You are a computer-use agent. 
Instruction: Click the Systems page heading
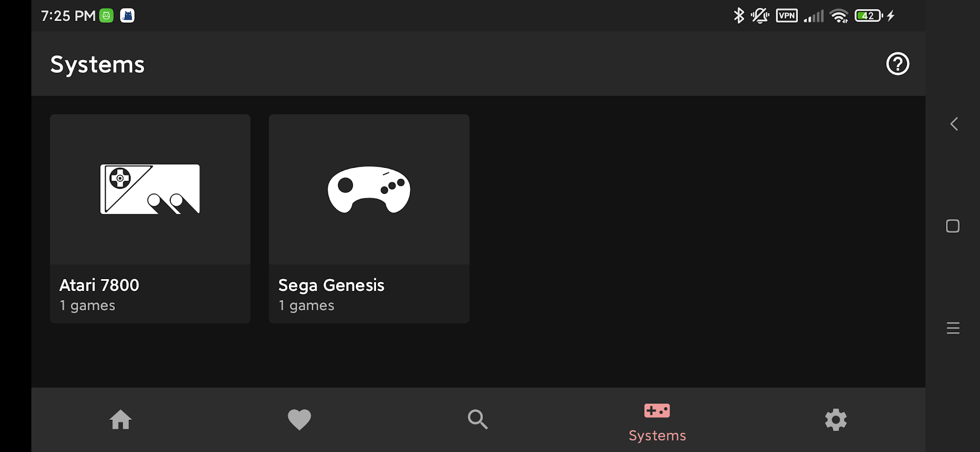point(97,64)
